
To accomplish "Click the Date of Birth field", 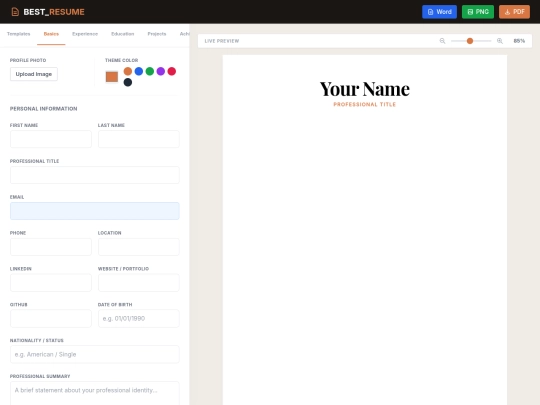I will point(139,318).
